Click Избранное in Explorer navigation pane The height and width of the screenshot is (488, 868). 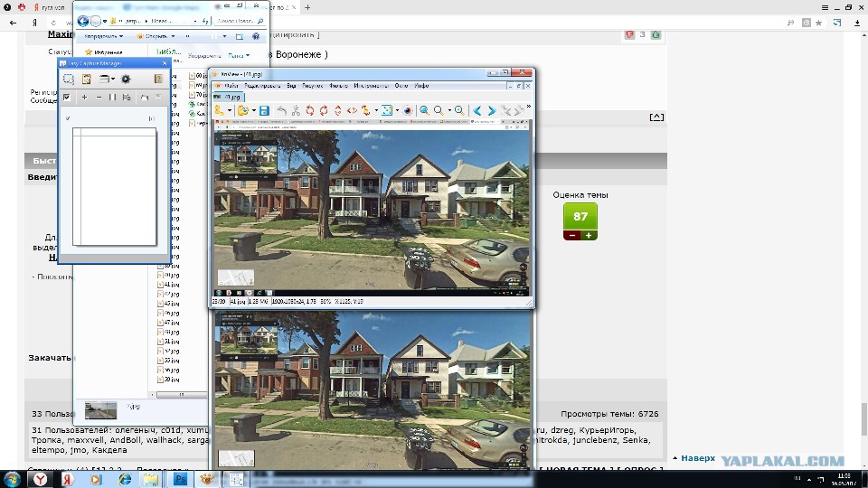tap(103, 52)
